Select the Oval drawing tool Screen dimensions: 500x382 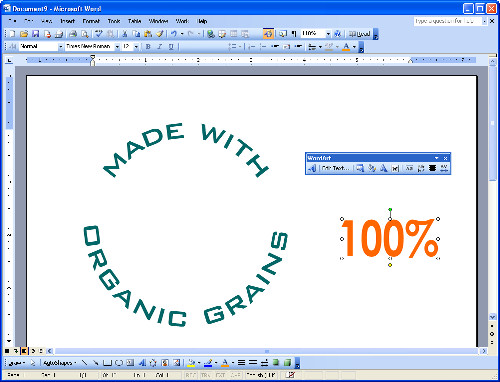tap(119, 362)
